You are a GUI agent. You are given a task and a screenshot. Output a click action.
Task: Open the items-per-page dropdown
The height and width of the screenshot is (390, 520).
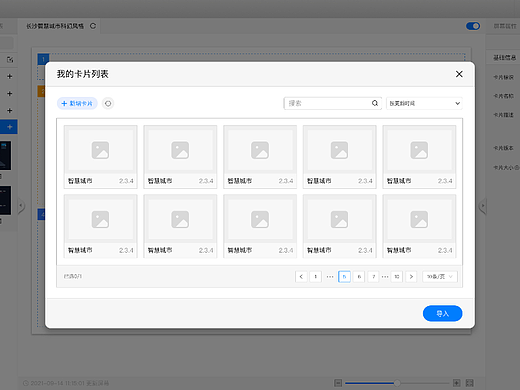[440, 276]
